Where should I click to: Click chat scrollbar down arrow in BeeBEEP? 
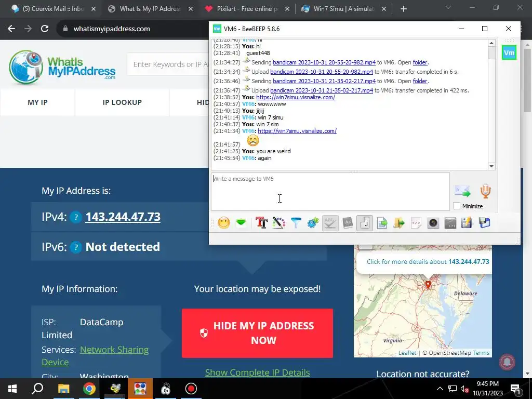pos(491,166)
